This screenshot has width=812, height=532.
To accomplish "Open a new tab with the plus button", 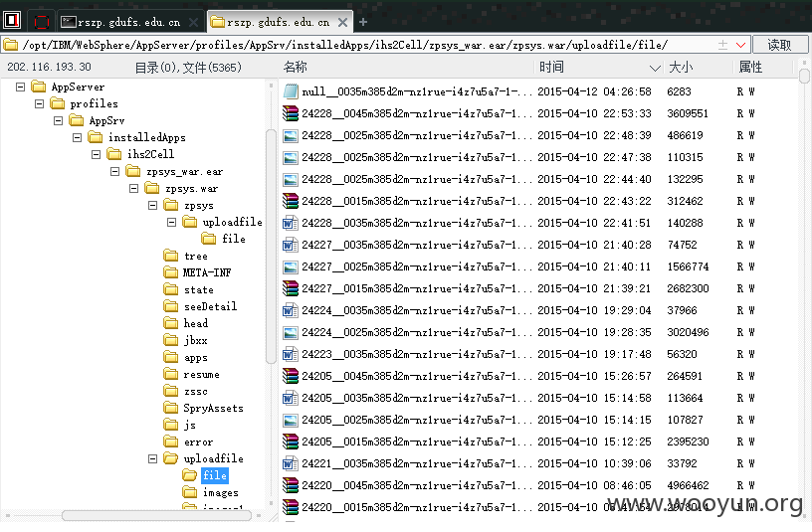I will pos(363,22).
